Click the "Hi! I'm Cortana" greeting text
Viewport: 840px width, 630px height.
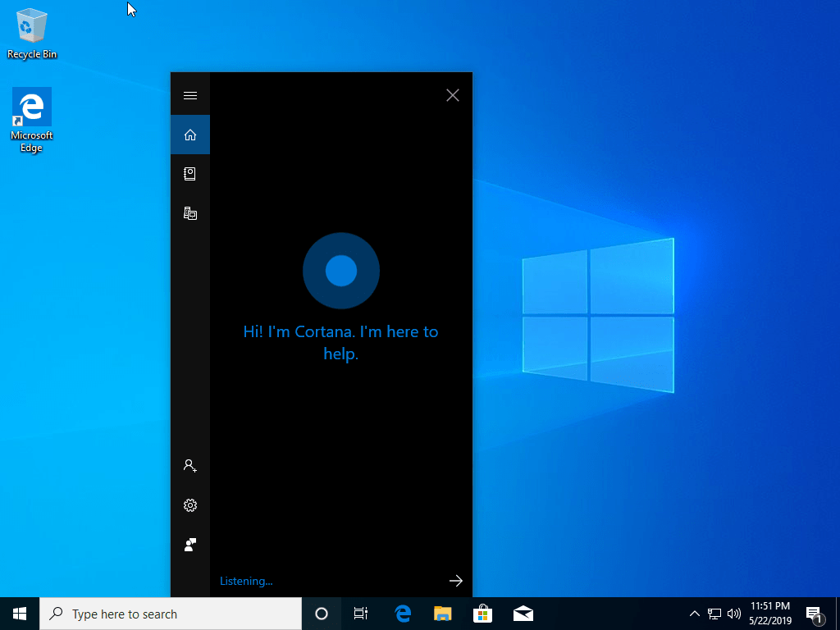(x=340, y=342)
